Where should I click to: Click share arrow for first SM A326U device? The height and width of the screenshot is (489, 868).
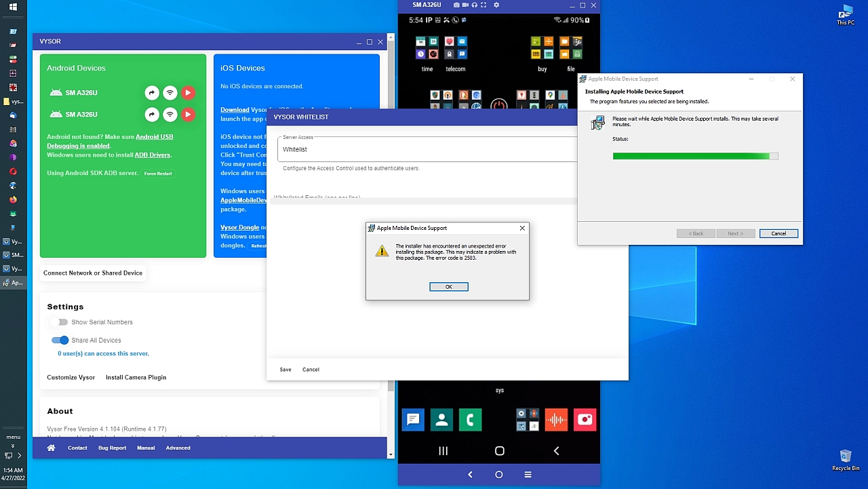pos(152,93)
